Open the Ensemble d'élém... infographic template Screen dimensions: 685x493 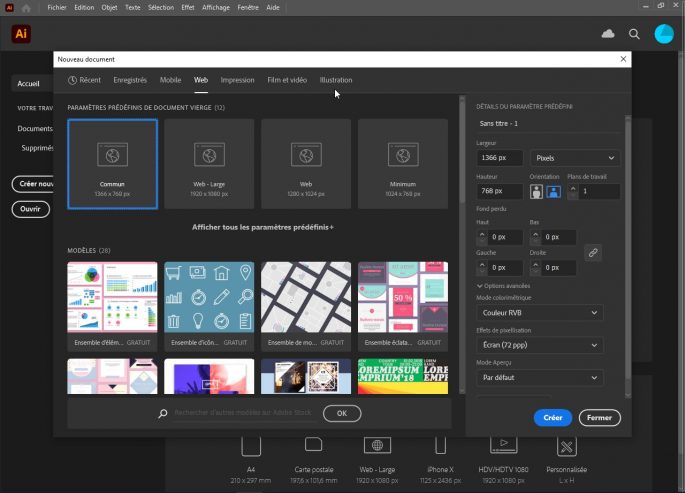pyautogui.click(x=113, y=306)
